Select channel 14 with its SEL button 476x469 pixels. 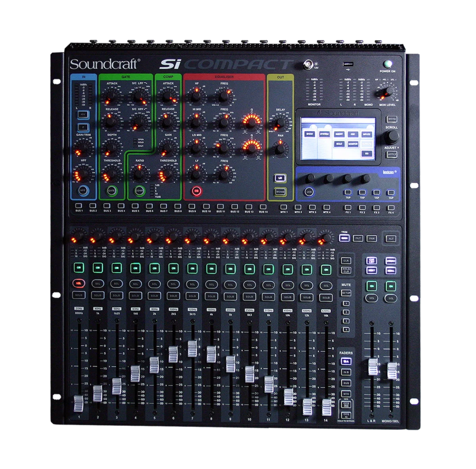point(326,285)
